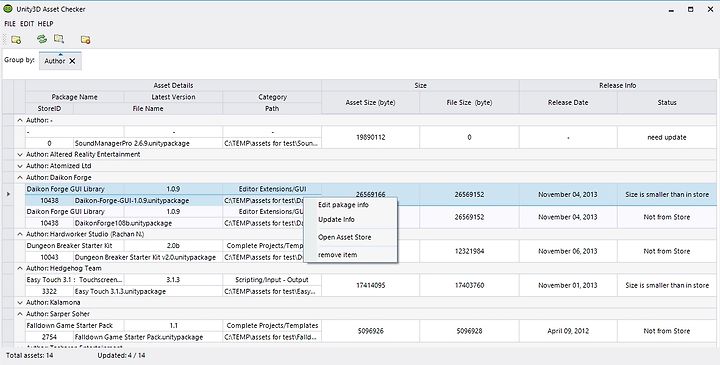Click the add folder toolbar icon with green plus

pyautogui.click(x=16, y=40)
